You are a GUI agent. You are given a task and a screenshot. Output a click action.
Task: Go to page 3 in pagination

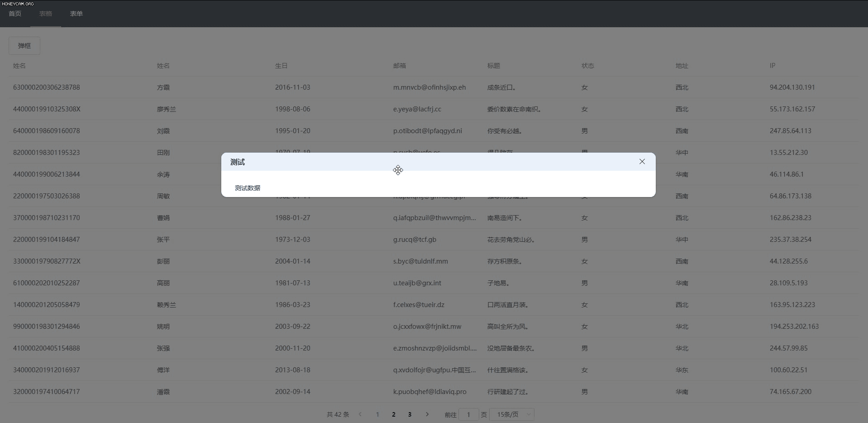[x=410, y=414]
